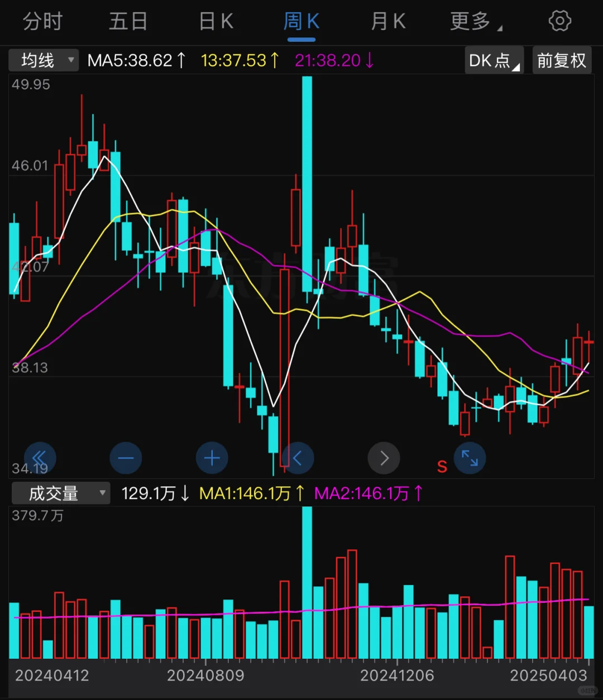The height and width of the screenshot is (700, 603).
Task: Click the 49.95 price axis label
Action: click(31, 84)
